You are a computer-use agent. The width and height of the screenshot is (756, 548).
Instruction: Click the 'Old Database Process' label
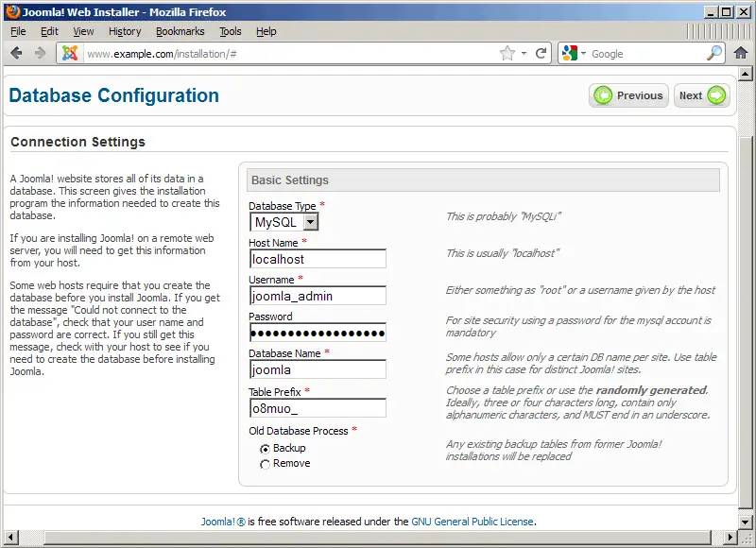[299, 431]
